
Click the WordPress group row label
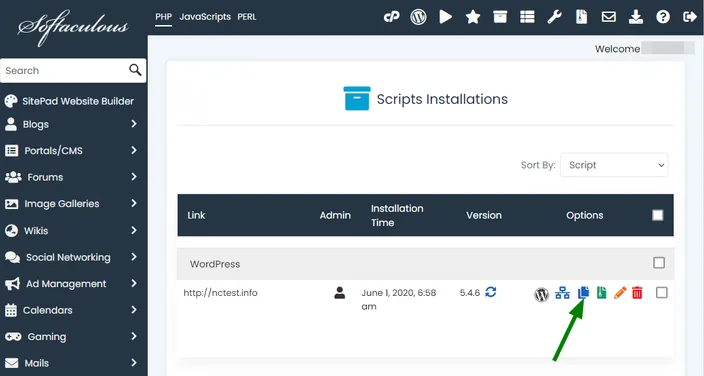[215, 264]
